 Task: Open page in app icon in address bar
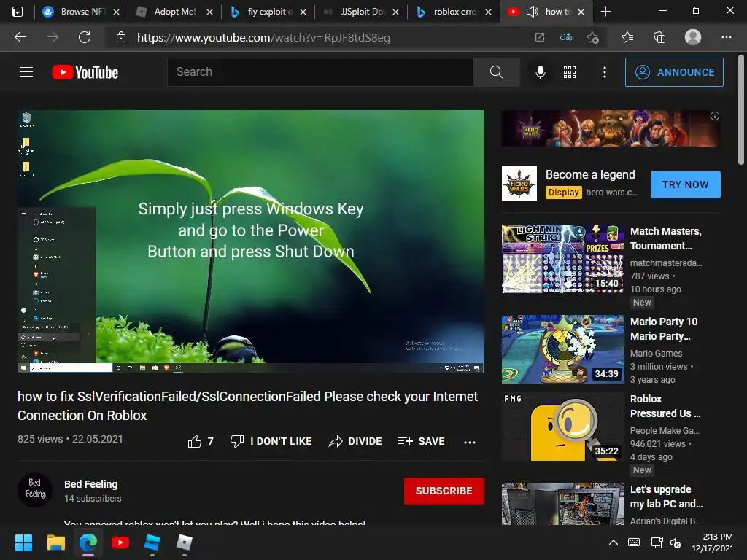coord(539,37)
